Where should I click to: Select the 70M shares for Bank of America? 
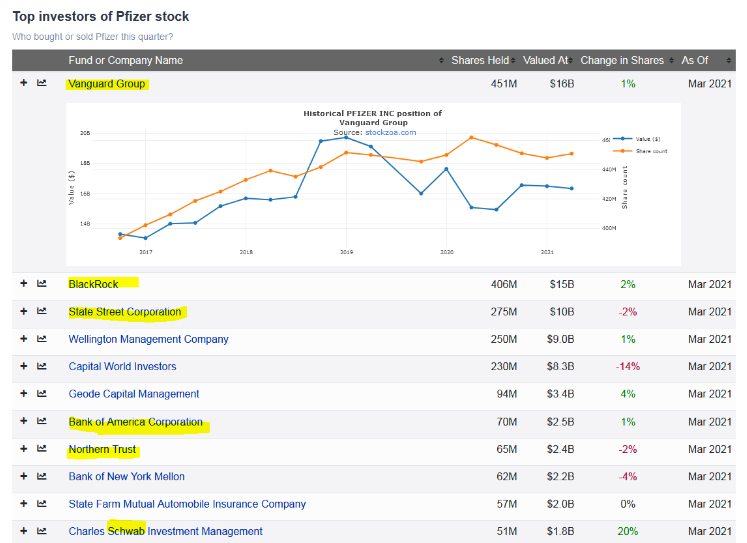click(506, 422)
